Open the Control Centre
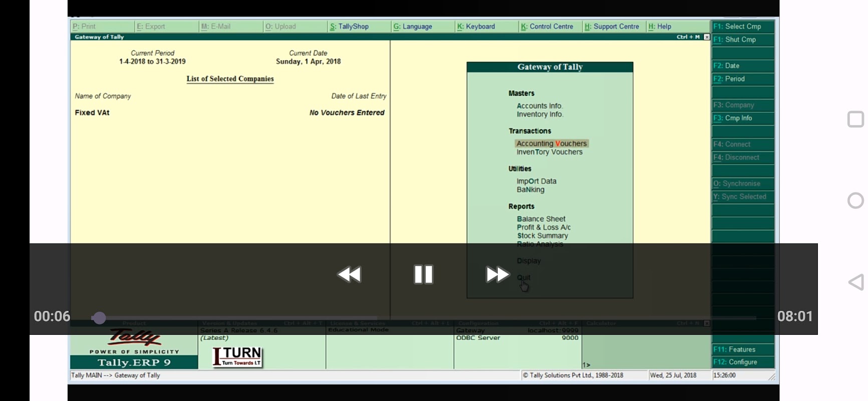 [551, 27]
